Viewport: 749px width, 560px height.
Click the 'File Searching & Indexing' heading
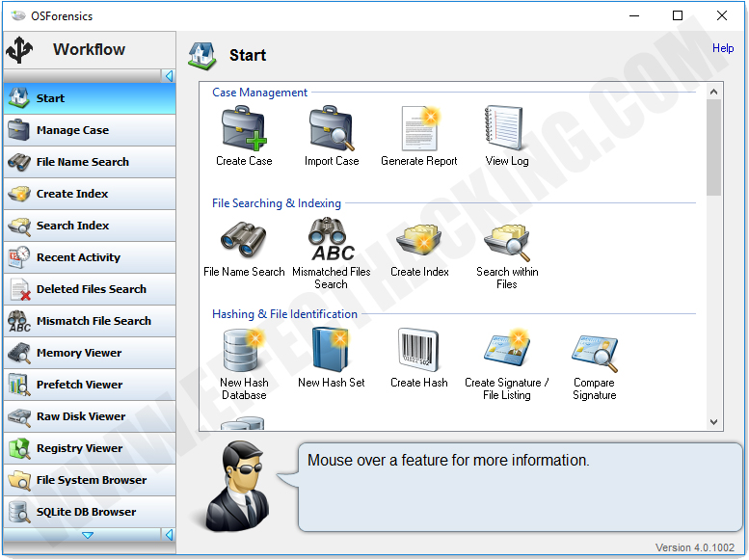(277, 203)
